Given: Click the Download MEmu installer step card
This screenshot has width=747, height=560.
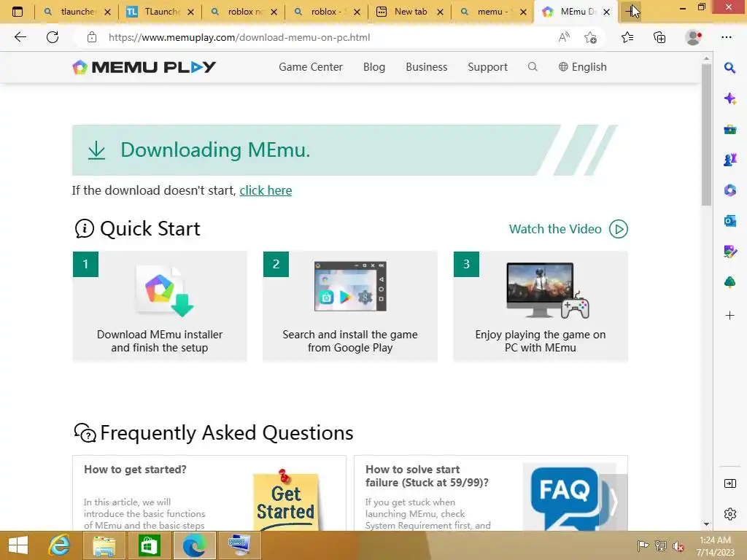Looking at the screenshot, I should pyautogui.click(x=160, y=306).
